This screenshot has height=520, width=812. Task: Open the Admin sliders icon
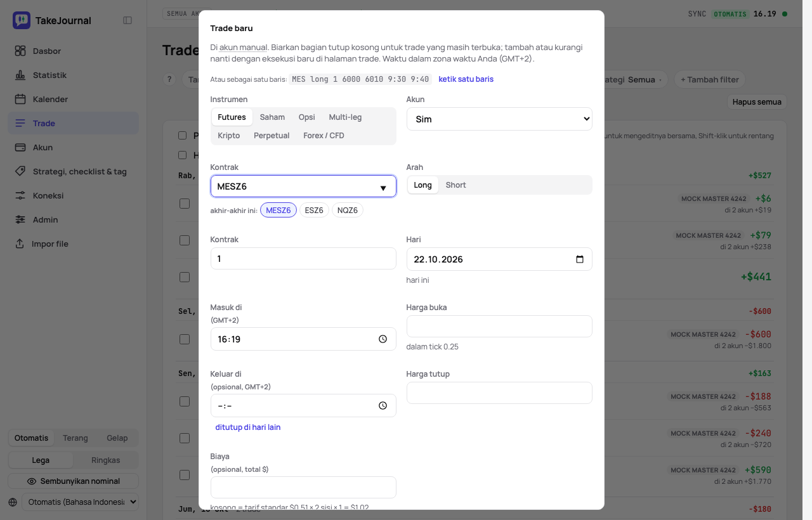pyautogui.click(x=20, y=219)
